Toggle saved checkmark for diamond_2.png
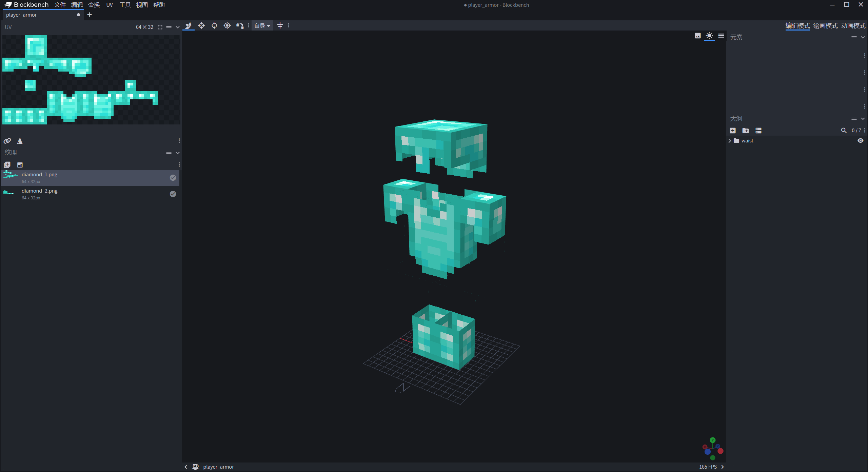Image resolution: width=868 pixels, height=472 pixels. click(x=173, y=194)
